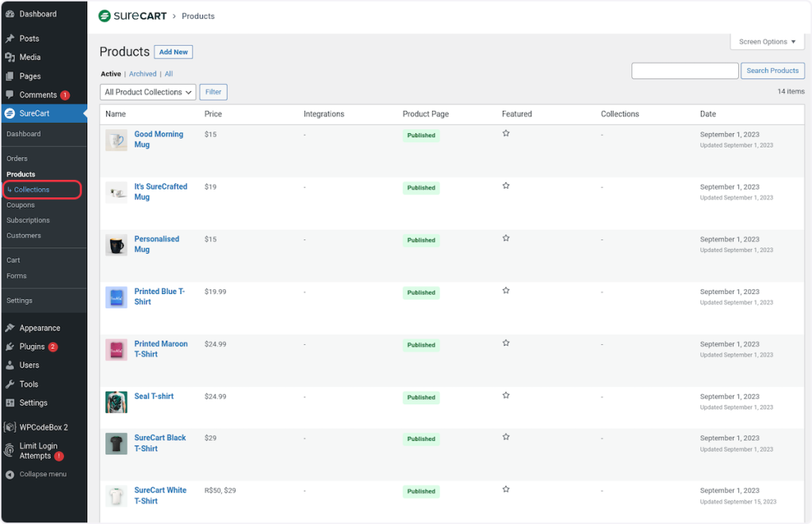Expand the Screen Options panel

point(767,42)
